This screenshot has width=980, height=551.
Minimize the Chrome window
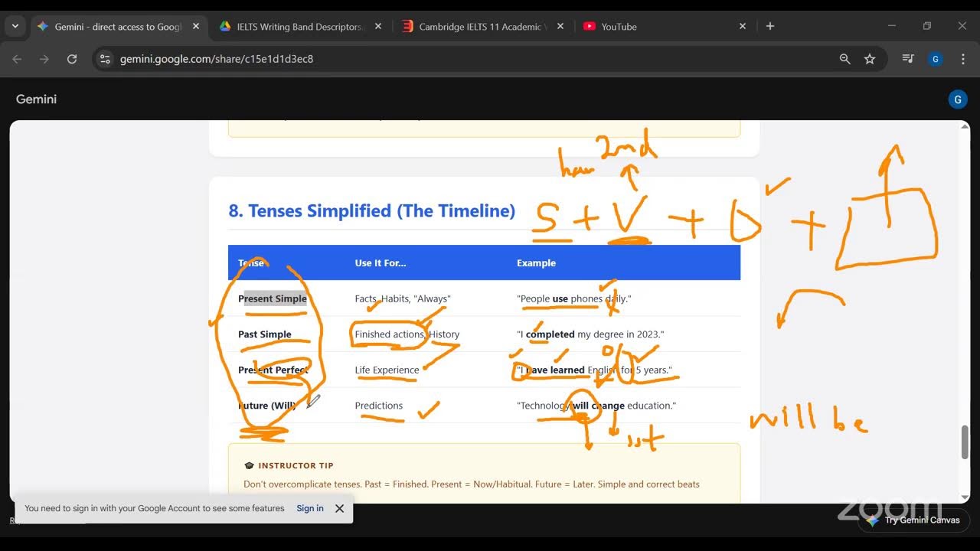pos(891,26)
